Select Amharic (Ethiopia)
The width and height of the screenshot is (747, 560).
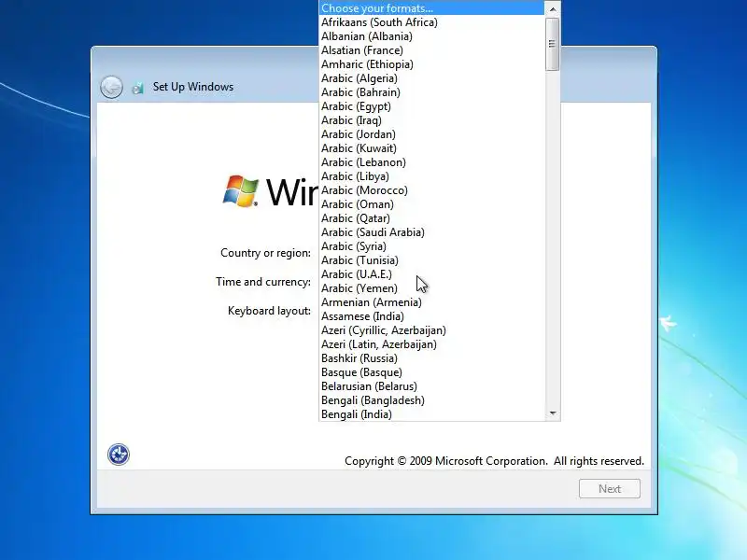coord(431,64)
